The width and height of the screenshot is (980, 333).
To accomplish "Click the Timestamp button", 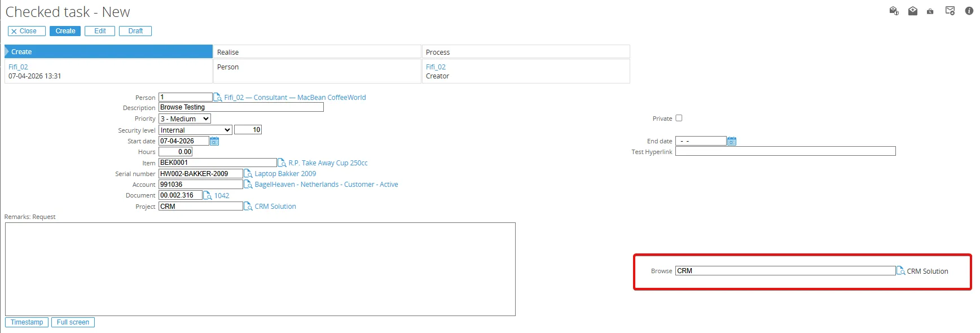I will click(27, 322).
